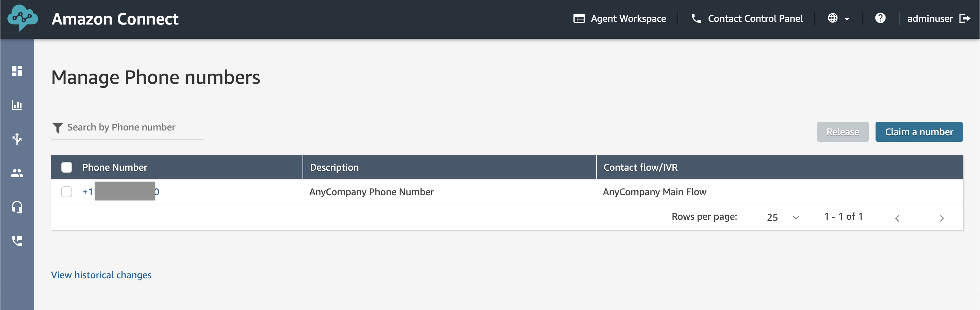Open Agent Workspace from header
Viewport: 980px width, 310px height.
click(619, 19)
